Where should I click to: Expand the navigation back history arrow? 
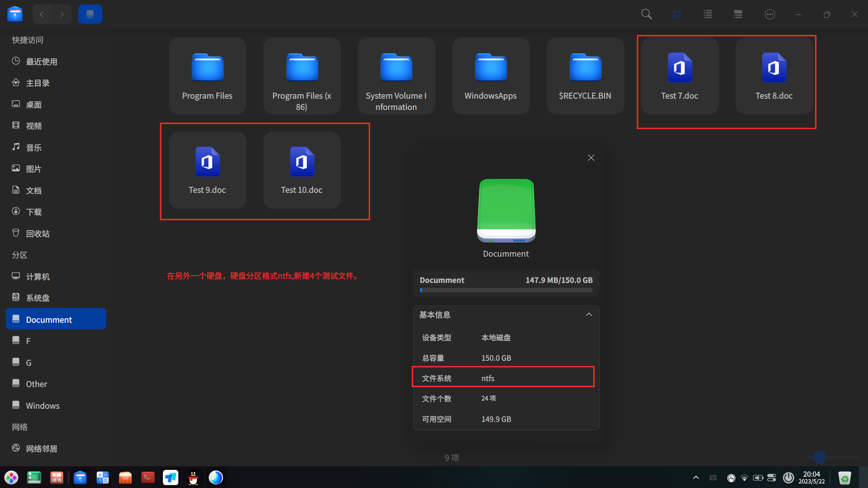(42, 14)
